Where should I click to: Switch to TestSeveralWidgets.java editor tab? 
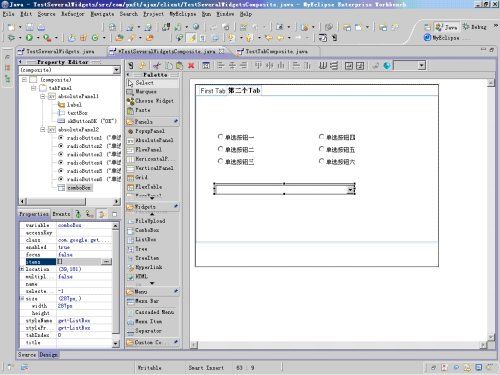(57, 51)
